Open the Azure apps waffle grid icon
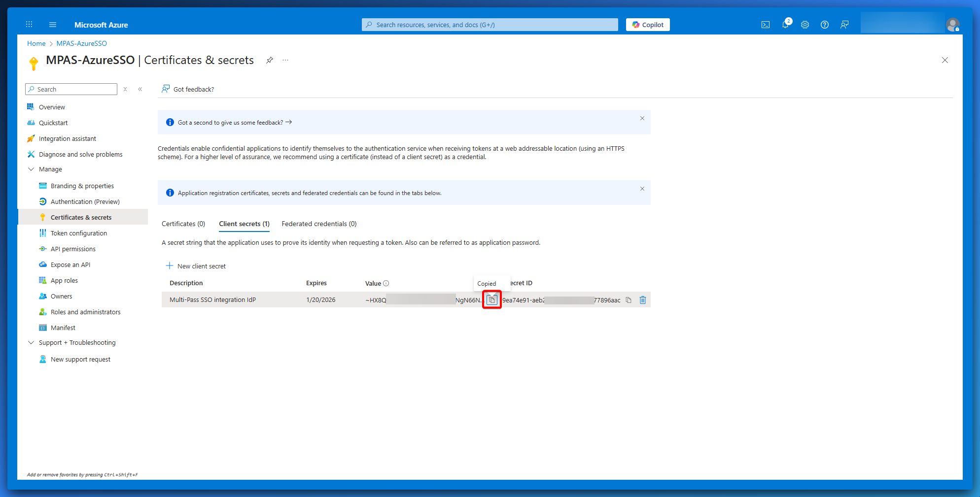The image size is (980, 497). coord(29,25)
